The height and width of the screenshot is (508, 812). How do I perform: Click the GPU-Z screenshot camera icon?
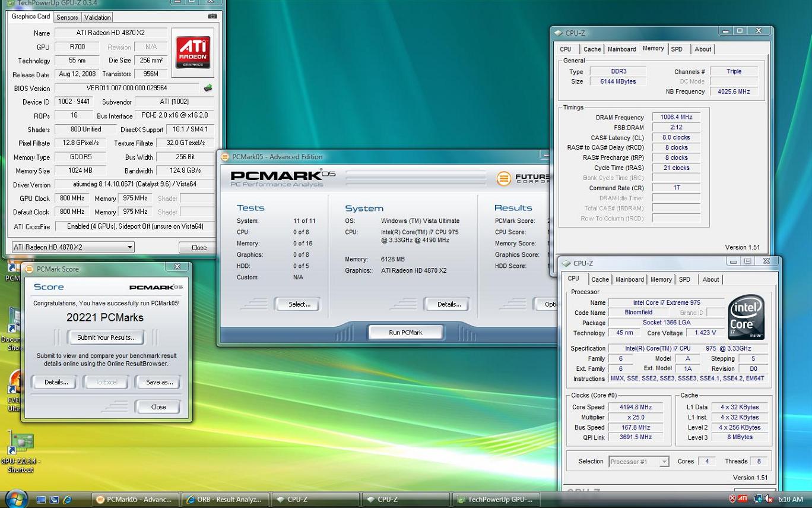pos(212,17)
